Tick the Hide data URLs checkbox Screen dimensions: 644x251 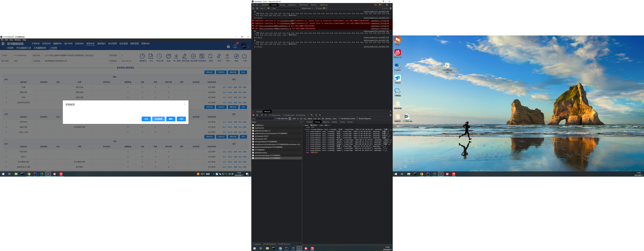click(276, 119)
